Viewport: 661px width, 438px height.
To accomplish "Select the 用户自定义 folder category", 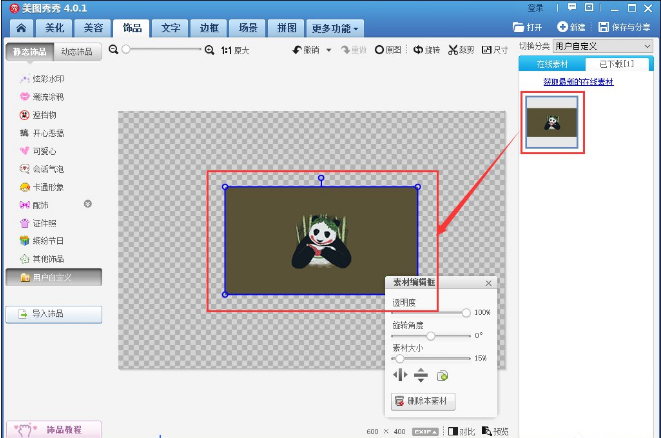I will [54, 277].
